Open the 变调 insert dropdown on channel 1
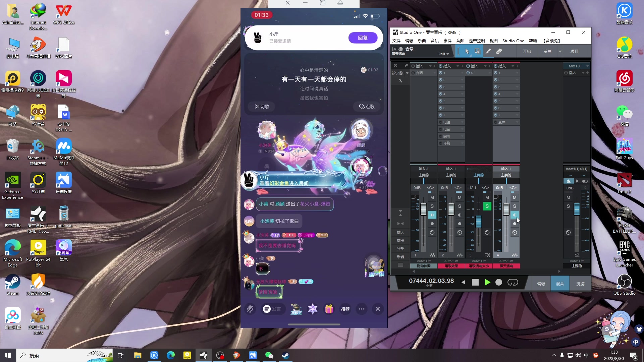 [x=435, y=73]
